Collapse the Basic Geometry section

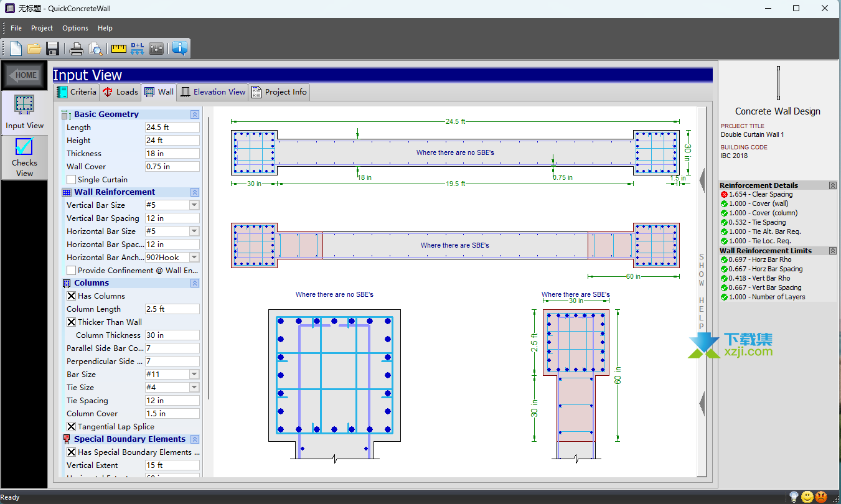pyautogui.click(x=195, y=114)
